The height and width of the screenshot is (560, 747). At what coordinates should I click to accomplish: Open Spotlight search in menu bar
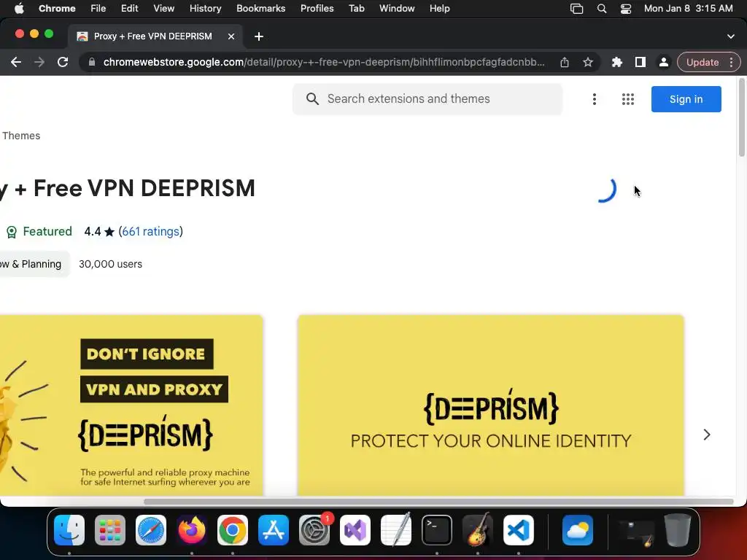click(602, 8)
